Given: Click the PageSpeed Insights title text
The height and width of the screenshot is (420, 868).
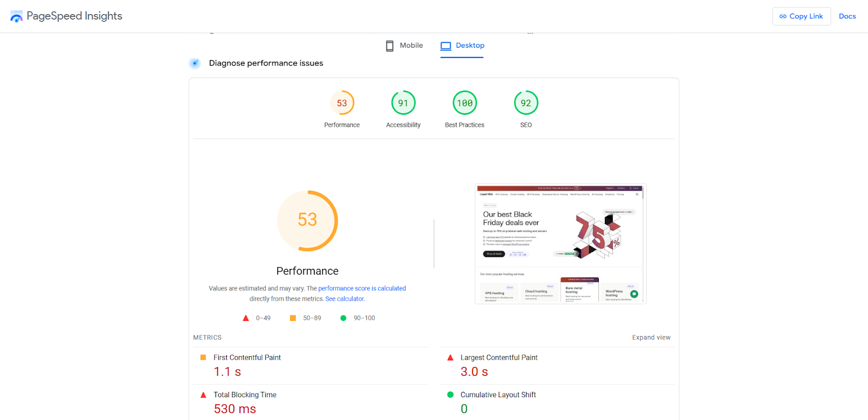Looking at the screenshot, I should [74, 16].
